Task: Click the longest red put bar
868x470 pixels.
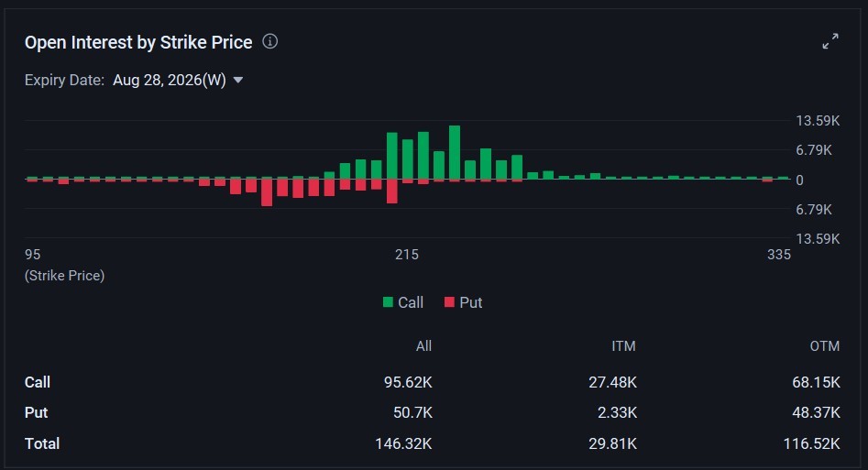Action: point(267,192)
